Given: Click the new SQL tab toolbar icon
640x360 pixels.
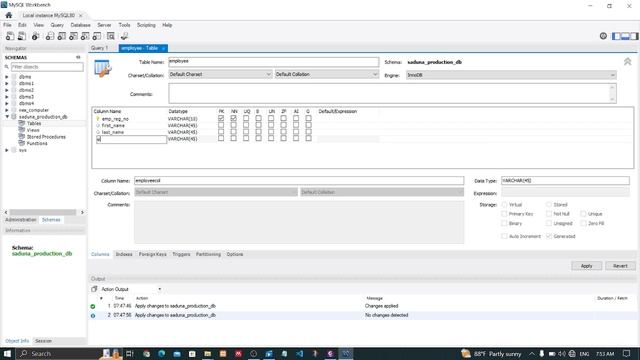Looking at the screenshot, I should click(10, 36).
